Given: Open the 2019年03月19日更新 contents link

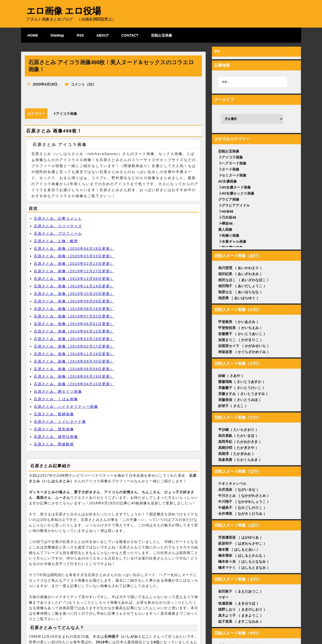Looking at the screenshot, I should point(74,339).
